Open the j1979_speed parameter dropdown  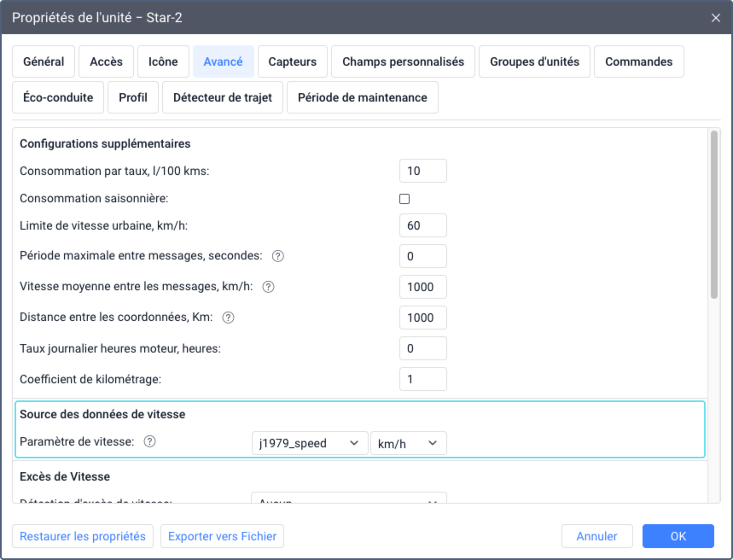(x=309, y=443)
